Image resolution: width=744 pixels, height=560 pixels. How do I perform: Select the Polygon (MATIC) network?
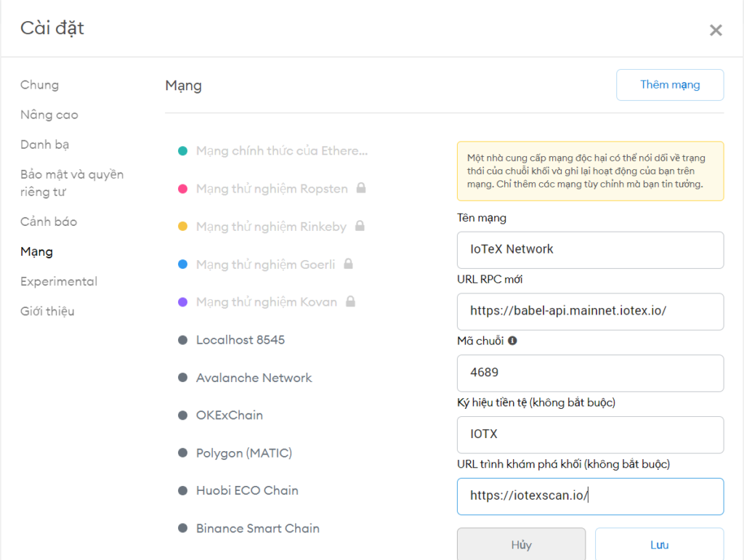point(244,453)
